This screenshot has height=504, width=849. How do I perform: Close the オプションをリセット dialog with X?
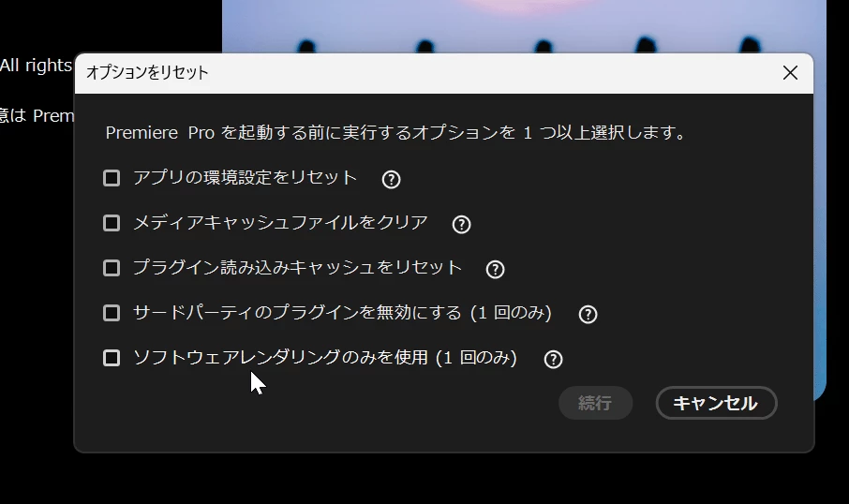(x=790, y=72)
